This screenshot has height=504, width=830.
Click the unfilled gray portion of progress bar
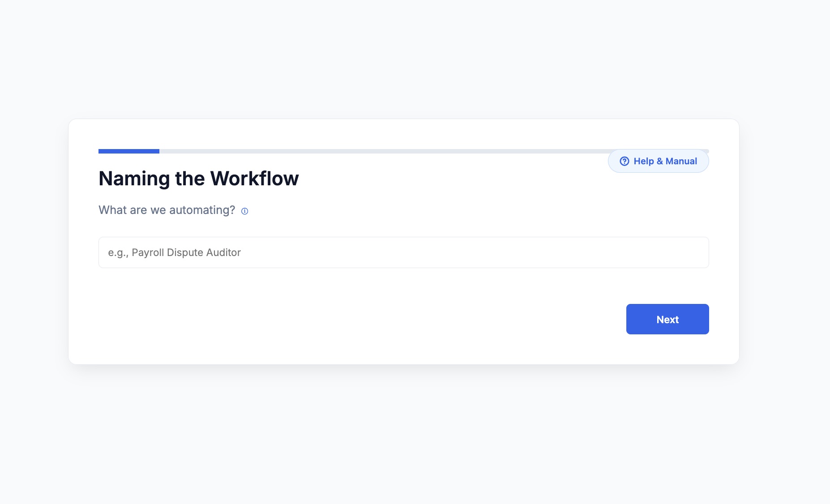(x=381, y=151)
